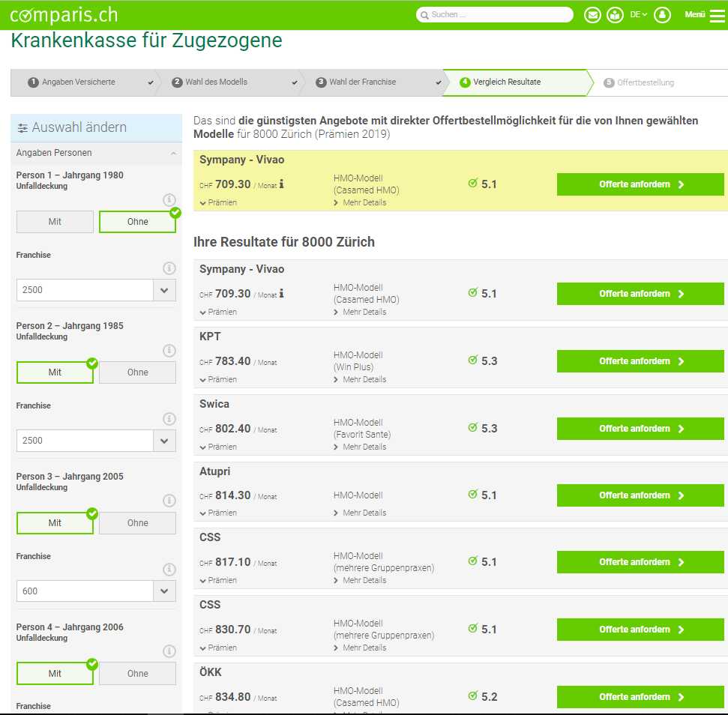Open the DE language dropdown
Screen dimensions: 728x715
coord(638,15)
